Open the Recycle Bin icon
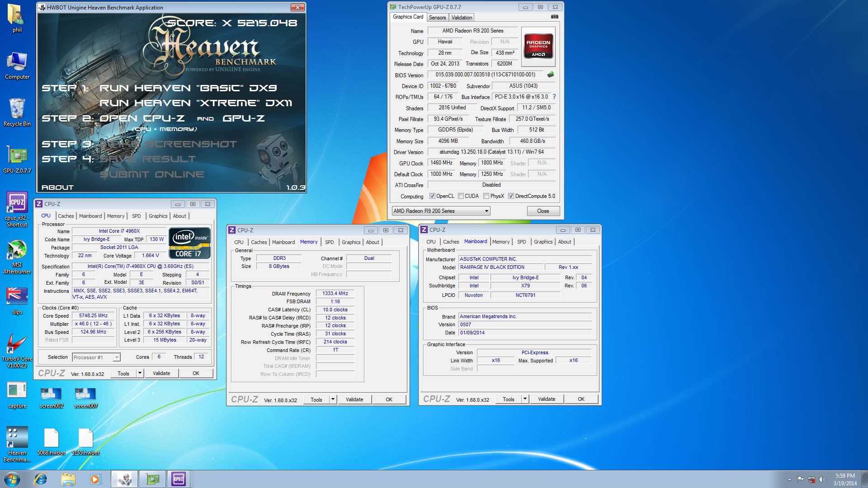The image size is (868, 488). point(17,112)
